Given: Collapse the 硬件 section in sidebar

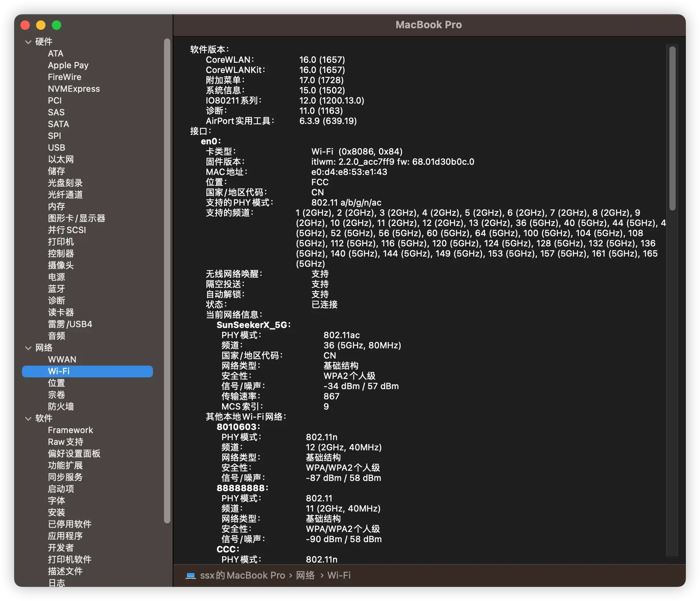Looking at the screenshot, I should pyautogui.click(x=28, y=42).
